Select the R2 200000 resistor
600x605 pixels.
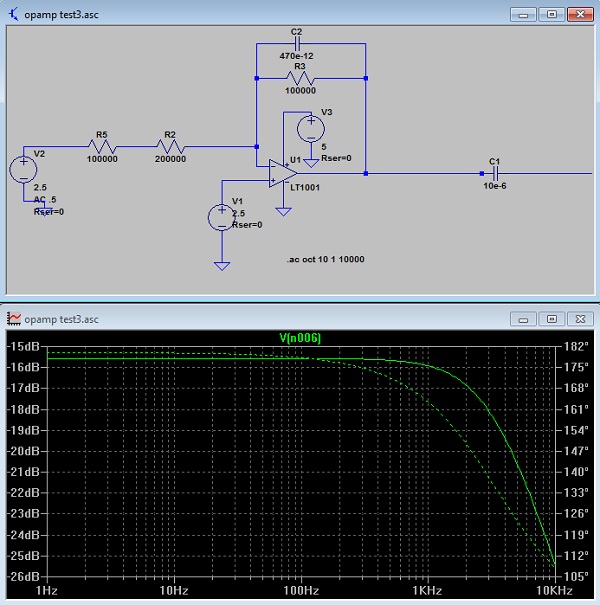(x=170, y=146)
